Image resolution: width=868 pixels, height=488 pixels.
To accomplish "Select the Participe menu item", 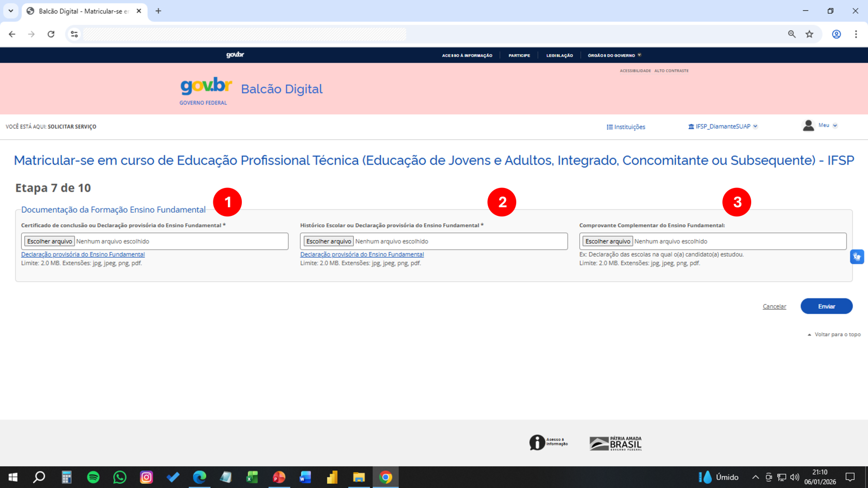I will [519, 55].
